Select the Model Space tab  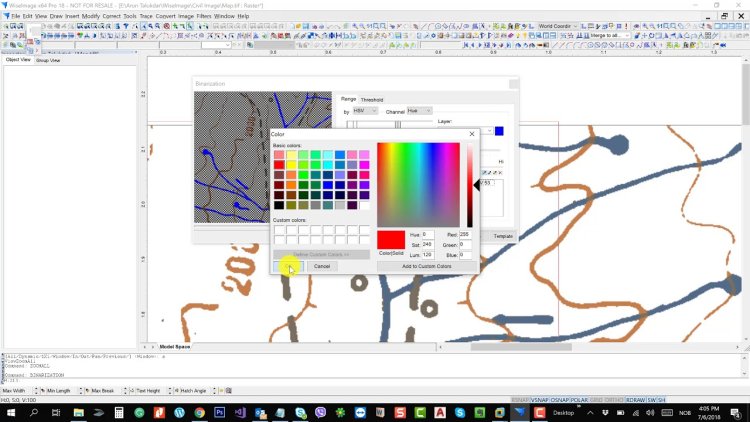pos(174,346)
